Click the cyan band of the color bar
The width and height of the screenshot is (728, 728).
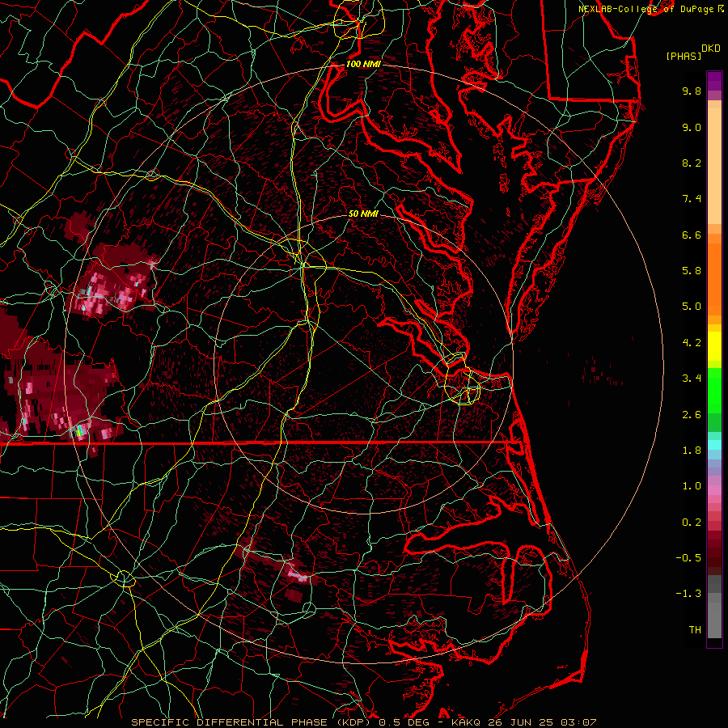[714, 445]
